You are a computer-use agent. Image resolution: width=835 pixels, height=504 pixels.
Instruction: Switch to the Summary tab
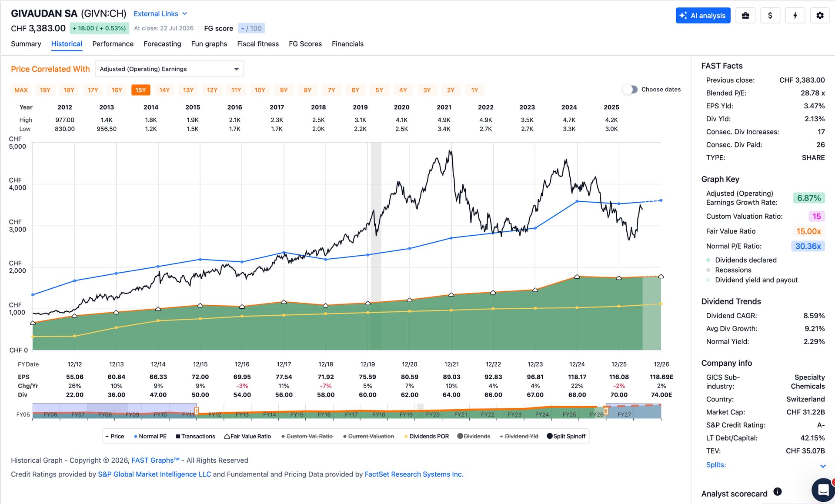26,44
